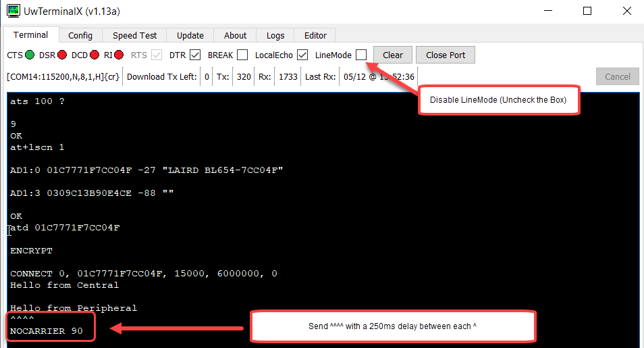
Task: Click the red DSR status indicator
Action: tap(63, 55)
